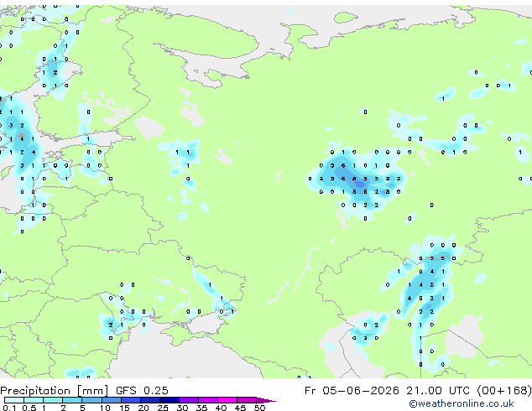The height and width of the screenshot is (411, 532).
Task: Click the '(00+168)' forecast offset text
Action: pyautogui.click(x=504, y=391)
